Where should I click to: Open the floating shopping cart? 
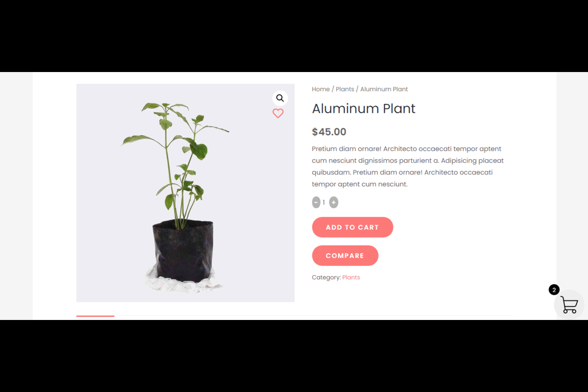point(569,305)
